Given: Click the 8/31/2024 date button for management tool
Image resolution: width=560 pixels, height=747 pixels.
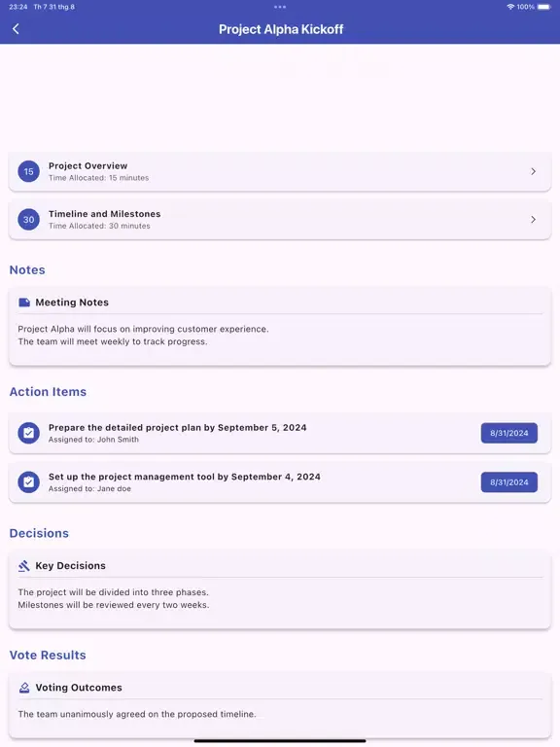Looking at the screenshot, I should 509,482.
